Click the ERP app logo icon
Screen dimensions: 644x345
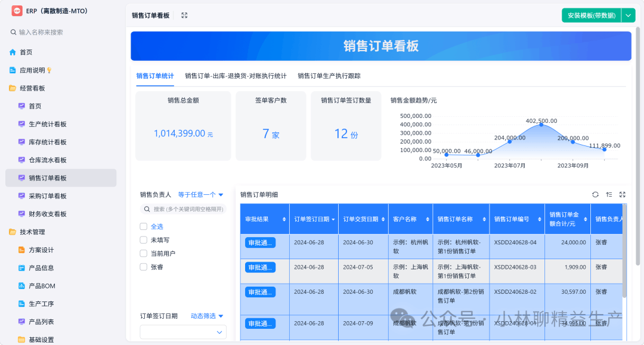(17, 11)
